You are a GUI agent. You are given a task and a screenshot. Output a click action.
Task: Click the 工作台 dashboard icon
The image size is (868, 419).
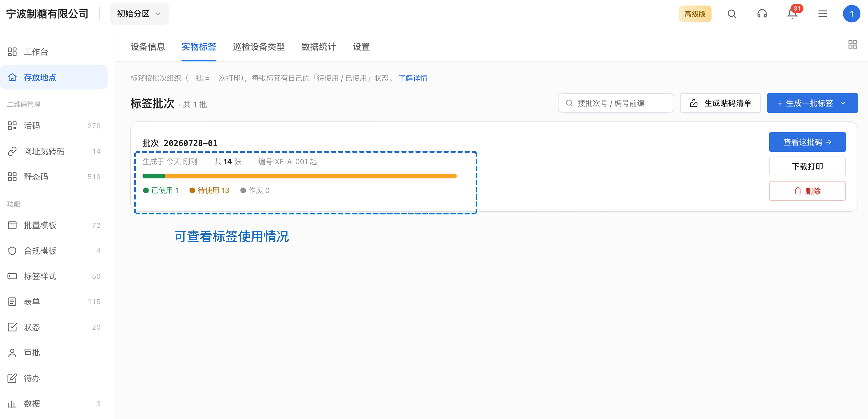[x=12, y=52]
